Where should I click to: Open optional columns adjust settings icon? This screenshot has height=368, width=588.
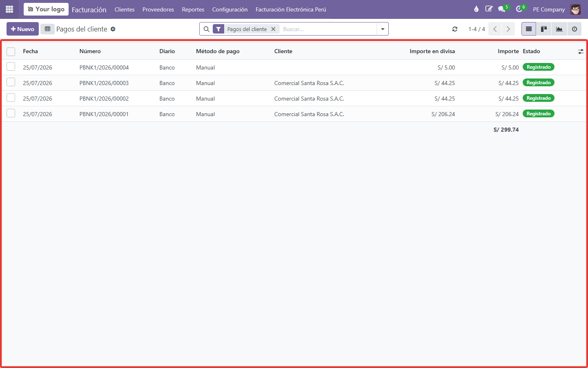pos(581,52)
